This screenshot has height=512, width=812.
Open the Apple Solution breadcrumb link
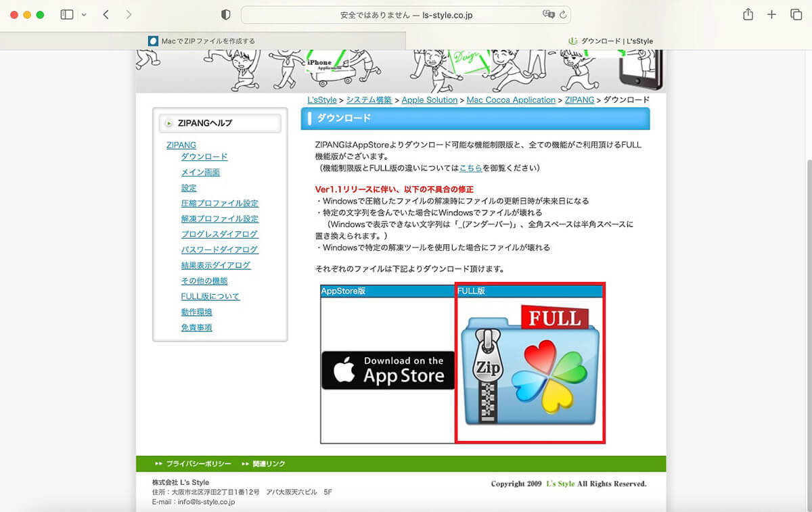[x=430, y=100]
